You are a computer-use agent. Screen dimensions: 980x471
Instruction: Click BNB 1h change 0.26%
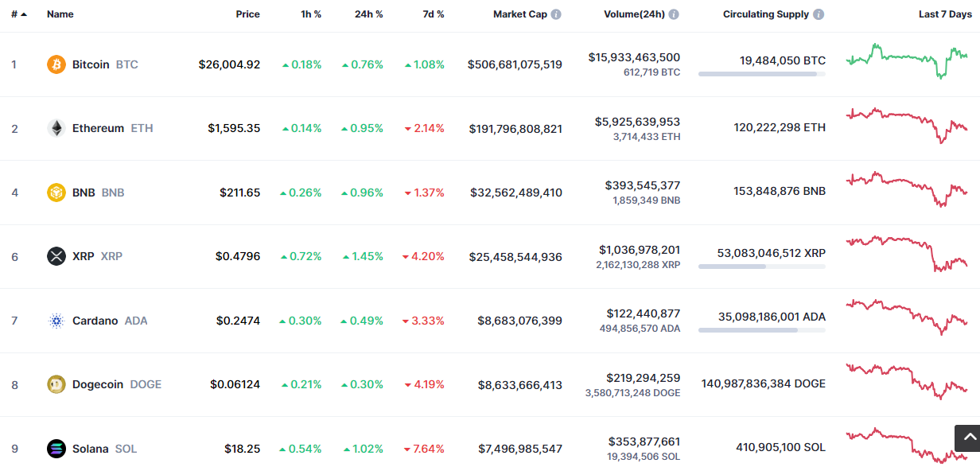301,193
